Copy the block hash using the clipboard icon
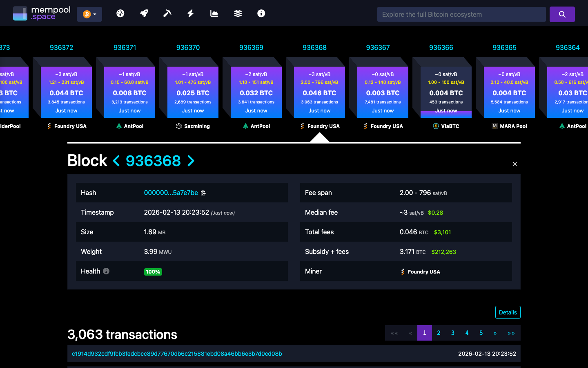The image size is (588, 368). 203,193
